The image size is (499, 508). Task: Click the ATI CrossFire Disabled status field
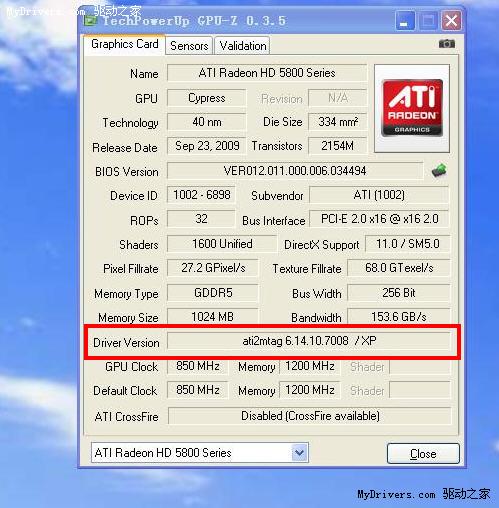[310, 416]
